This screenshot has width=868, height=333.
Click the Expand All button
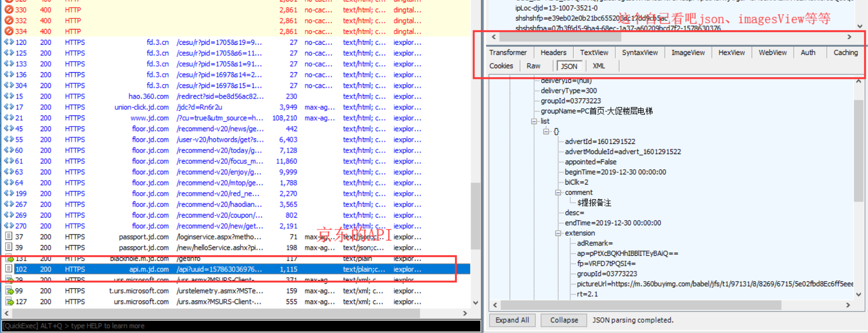512,320
